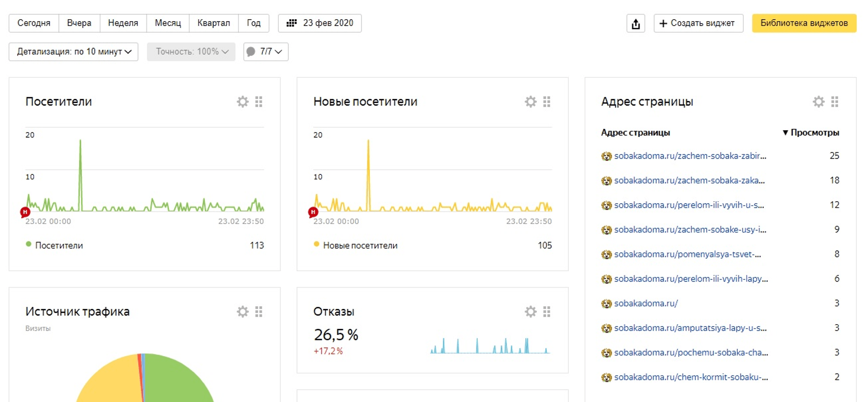Choose the Год period
The height and width of the screenshot is (402, 868).
tap(254, 23)
